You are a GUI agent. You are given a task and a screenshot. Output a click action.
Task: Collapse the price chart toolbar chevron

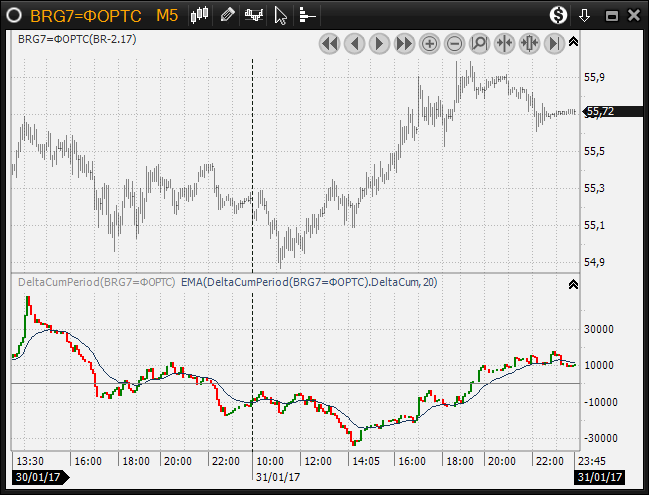click(574, 42)
